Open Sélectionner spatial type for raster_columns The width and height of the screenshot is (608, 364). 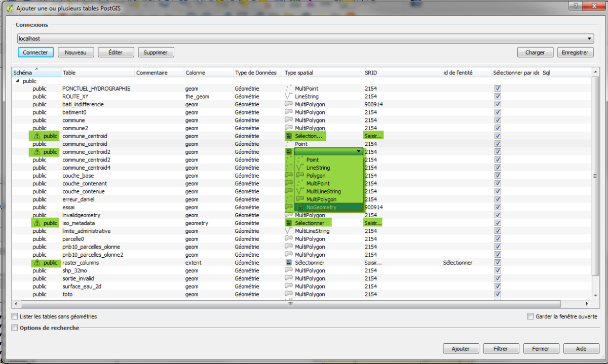pos(310,263)
